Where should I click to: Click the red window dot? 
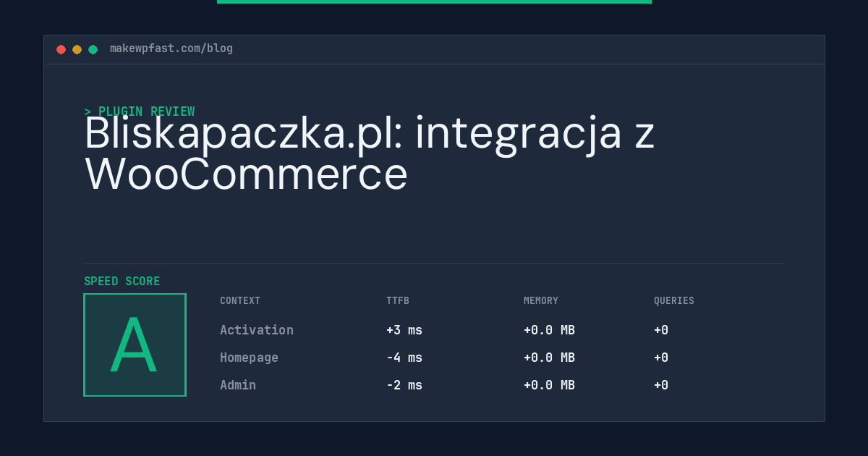coord(61,49)
